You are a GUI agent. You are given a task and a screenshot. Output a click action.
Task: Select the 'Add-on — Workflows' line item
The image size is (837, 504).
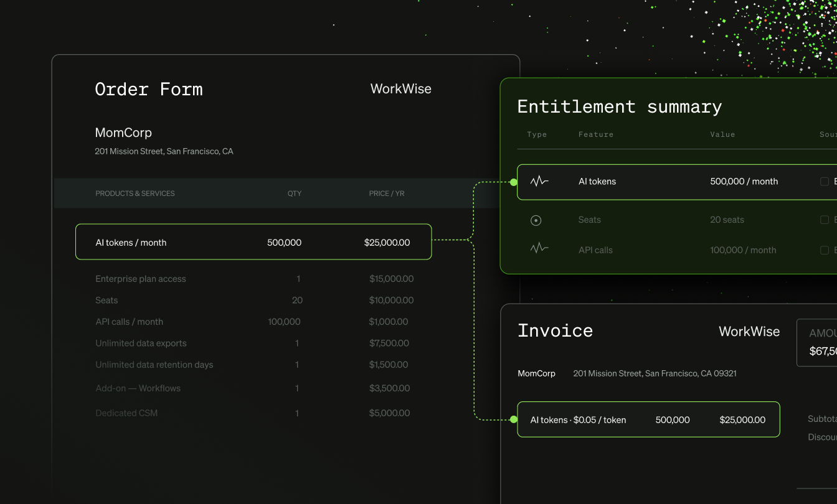138,388
